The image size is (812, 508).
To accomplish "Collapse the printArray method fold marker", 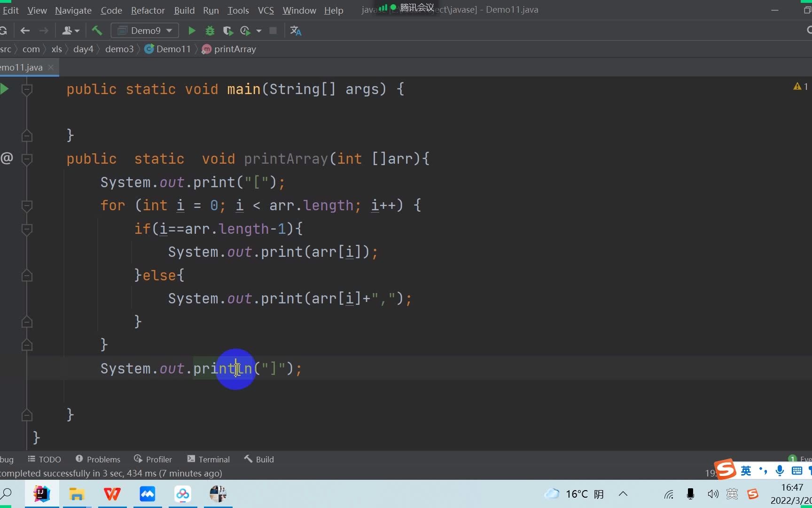I will [x=27, y=159].
